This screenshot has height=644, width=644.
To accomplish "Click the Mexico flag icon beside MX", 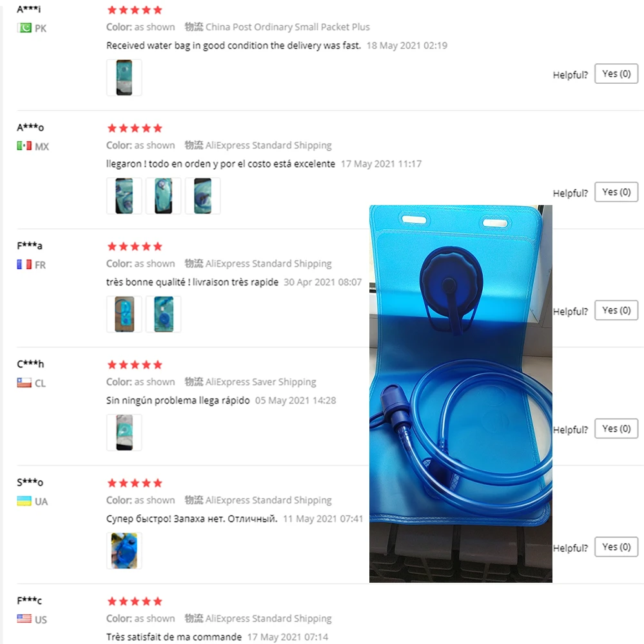I will (x=24, y=146).
